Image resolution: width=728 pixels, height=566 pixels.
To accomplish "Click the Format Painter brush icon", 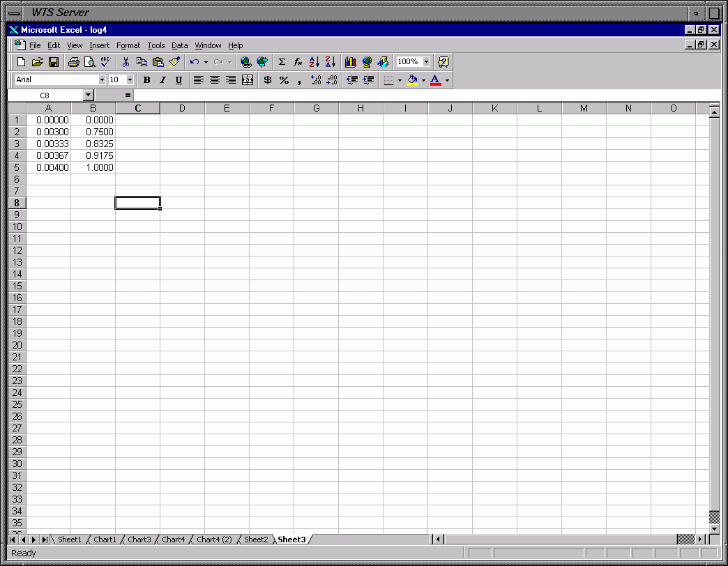I will [x=174, y=62].
